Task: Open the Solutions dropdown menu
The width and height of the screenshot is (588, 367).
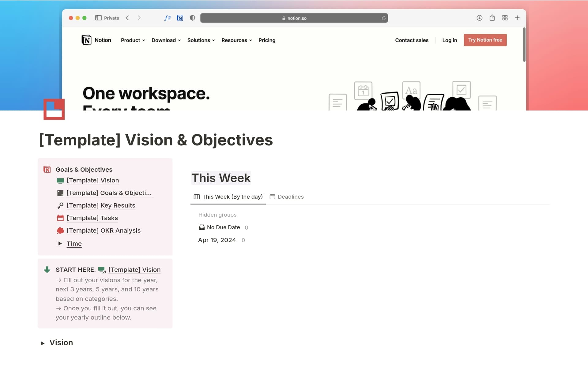Action: [x=201, y=40]
